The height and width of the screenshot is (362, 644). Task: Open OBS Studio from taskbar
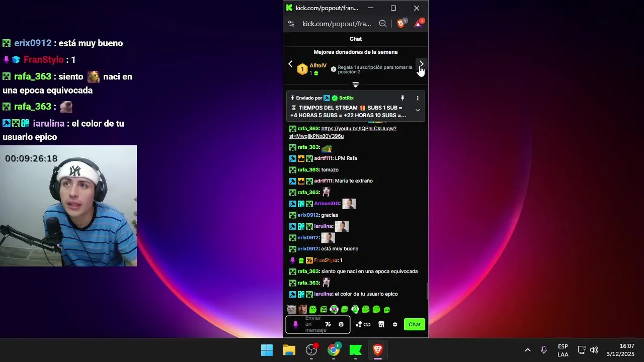(311, 350)
